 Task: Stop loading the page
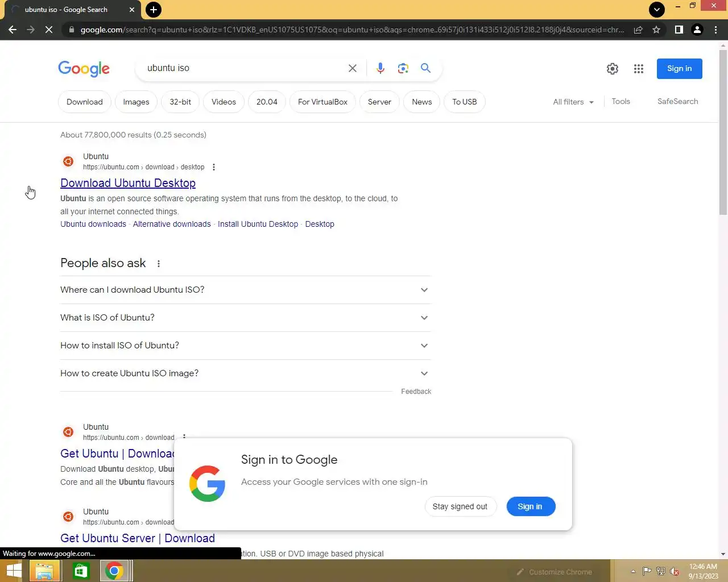click(49, 30)
